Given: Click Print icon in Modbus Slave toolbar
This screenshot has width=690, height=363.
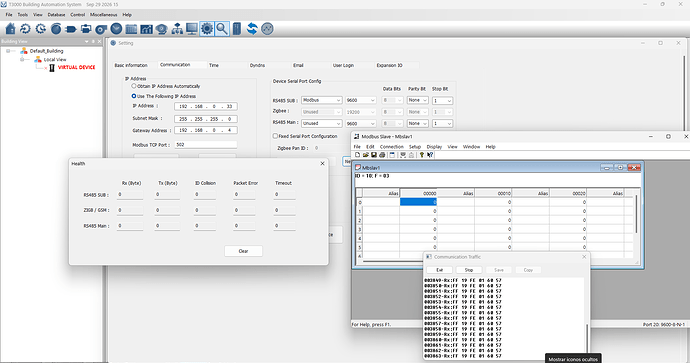Looking at the screenshot, I should [x=382, y=155].
